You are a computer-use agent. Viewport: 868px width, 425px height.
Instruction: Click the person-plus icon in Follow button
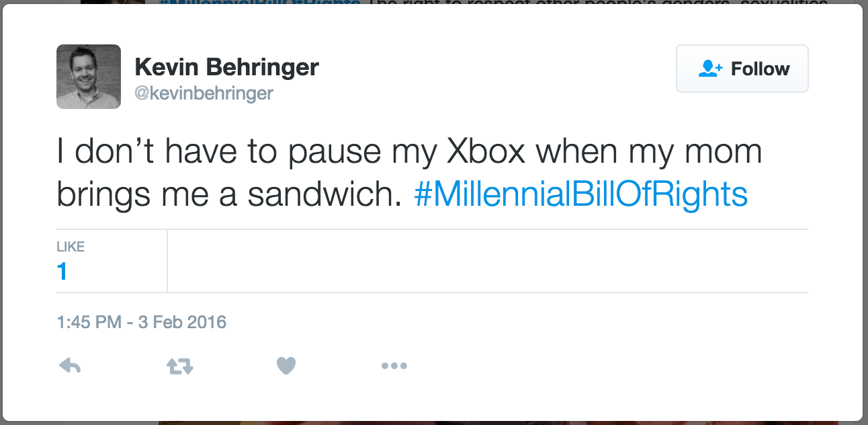pyautogui.click(x=710, y=69)
